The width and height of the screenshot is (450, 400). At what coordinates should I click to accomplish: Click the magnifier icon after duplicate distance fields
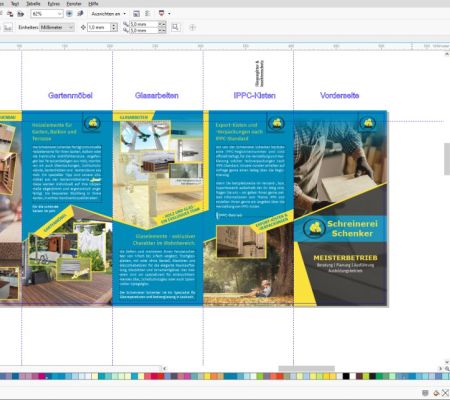coord(175,27)
